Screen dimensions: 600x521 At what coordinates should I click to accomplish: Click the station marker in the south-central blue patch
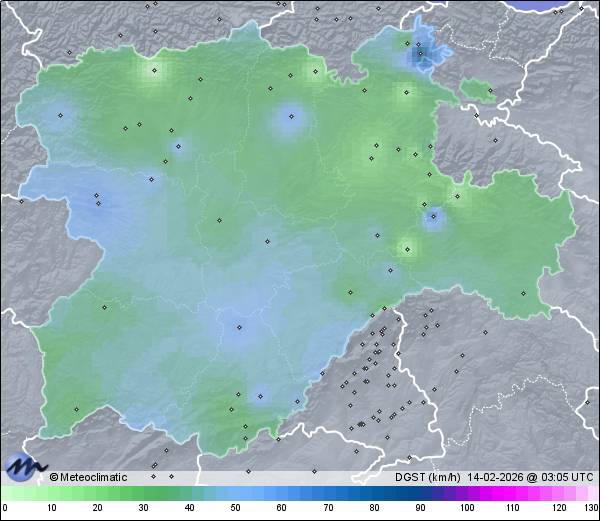238,326
